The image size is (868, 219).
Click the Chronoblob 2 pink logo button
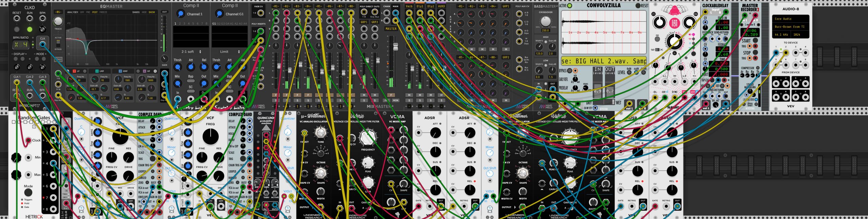674,22
